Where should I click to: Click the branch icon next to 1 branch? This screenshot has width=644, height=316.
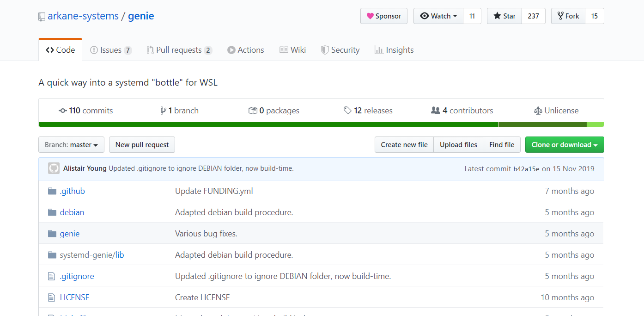coord(163,111)
